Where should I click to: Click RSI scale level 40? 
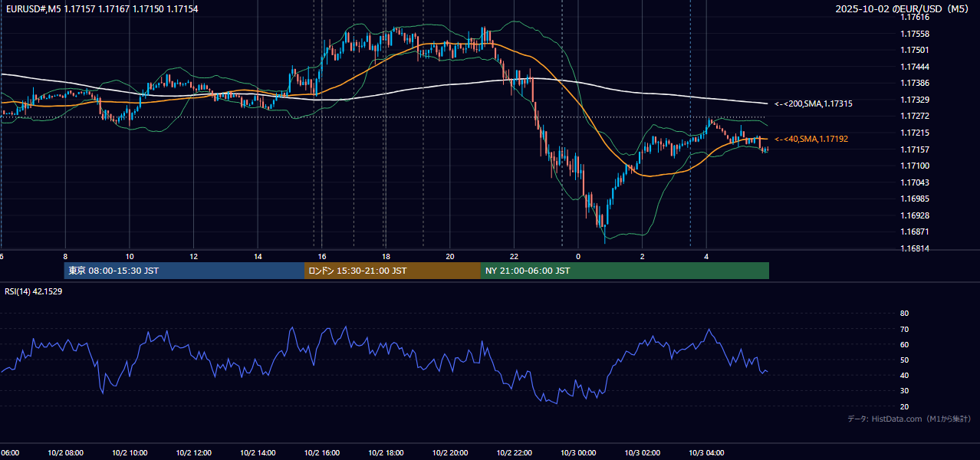coord(904,375)
